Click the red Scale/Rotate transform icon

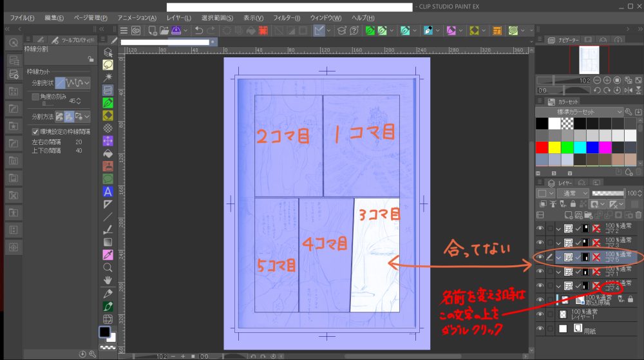click(x=263, y=30)
